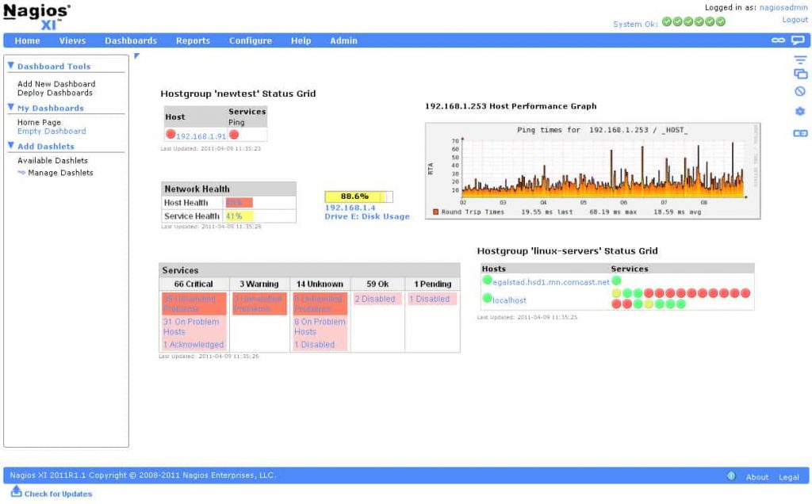Viewport: 812px width, 504px height.
Task: Click the circle-slash icon on the right edge
Action: tap(800, 91)
